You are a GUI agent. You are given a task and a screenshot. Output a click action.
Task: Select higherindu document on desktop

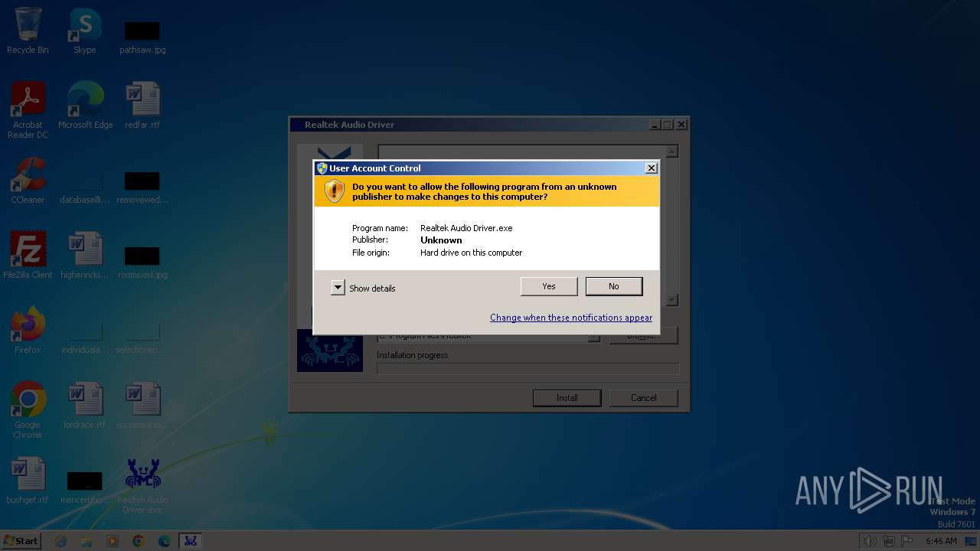point(85,256)
